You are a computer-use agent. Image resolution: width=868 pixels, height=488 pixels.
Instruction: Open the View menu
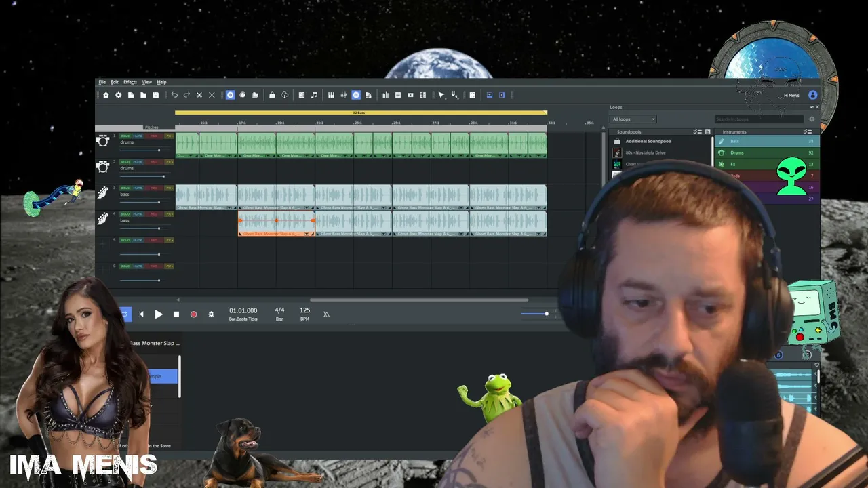(146, 82)
